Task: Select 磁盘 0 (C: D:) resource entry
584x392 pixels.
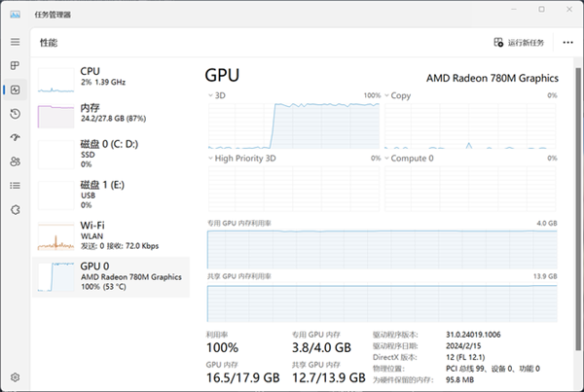Action: (x=112, y=152)
